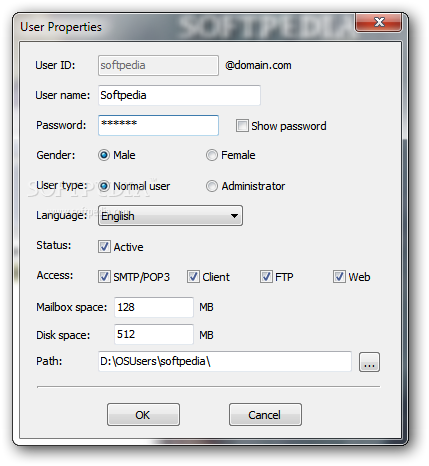Screen dimensions: 429x466
Task: Uncheck the Active status checkbox
Action: click(x=104, y=247)
